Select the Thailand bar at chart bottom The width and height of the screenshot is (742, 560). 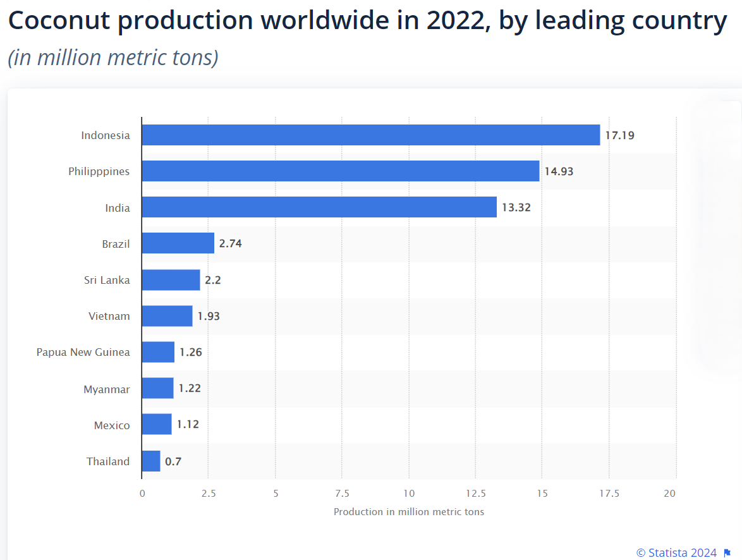pyautogui.click(x=151, y=461)
